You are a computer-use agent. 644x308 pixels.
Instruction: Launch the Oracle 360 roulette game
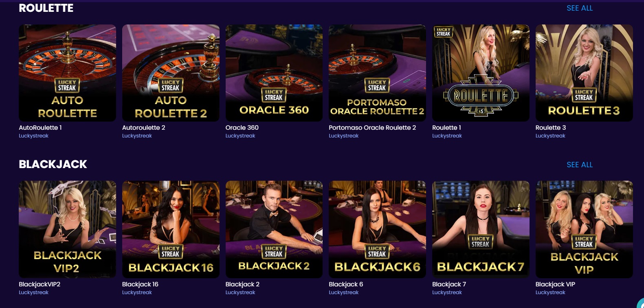[274, 73]
